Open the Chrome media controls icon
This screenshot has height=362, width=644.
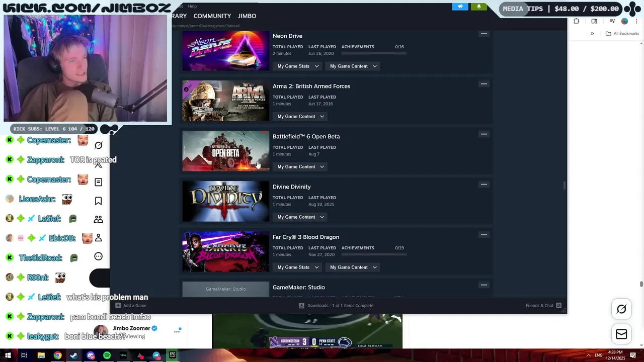click(x=612, y=21)
